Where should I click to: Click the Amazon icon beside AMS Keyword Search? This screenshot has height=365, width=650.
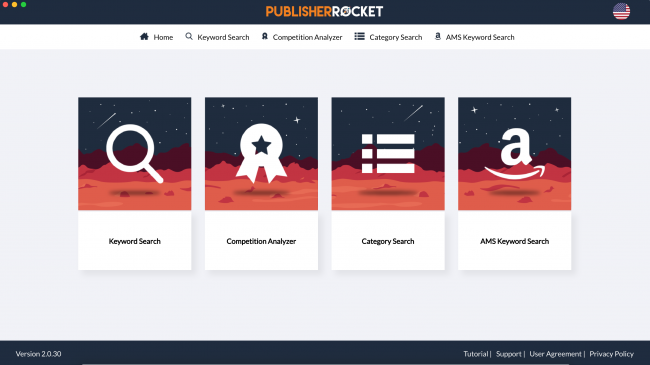click(x=437, y=36)
